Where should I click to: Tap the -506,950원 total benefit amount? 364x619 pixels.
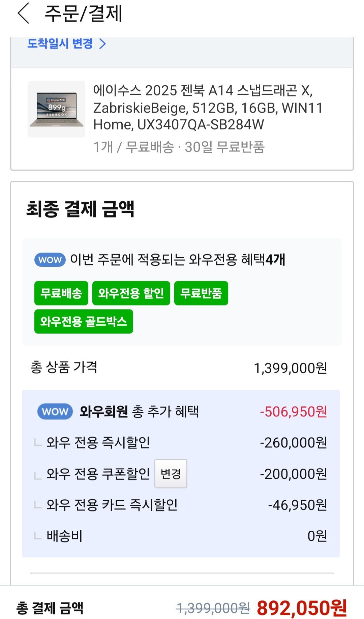(x=293, y=412)
